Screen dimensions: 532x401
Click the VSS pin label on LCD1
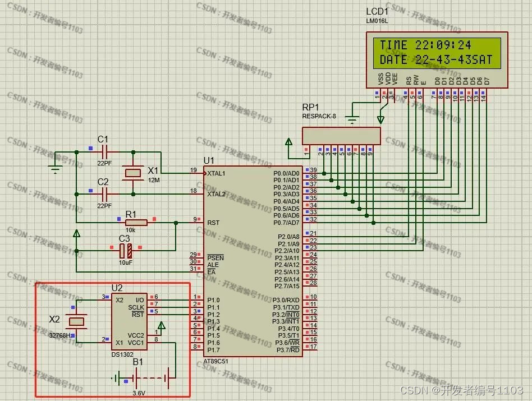(x=380, y=79)
